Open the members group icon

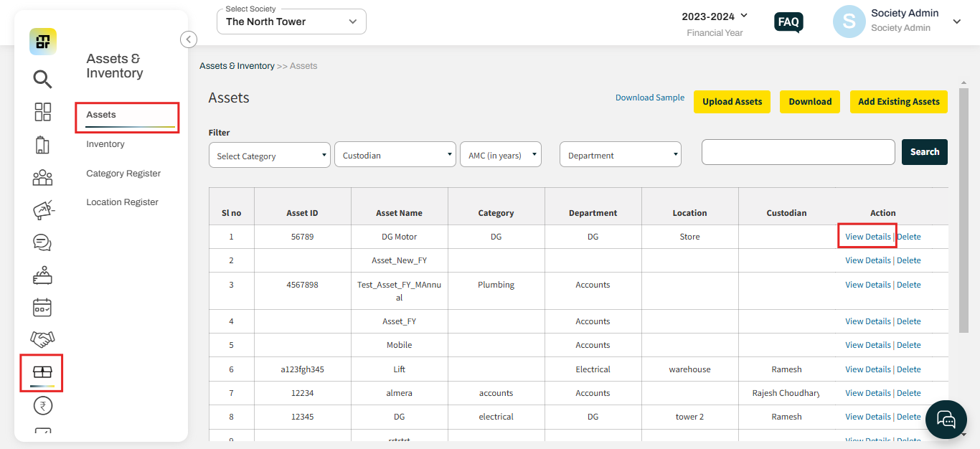coord(43,177)
